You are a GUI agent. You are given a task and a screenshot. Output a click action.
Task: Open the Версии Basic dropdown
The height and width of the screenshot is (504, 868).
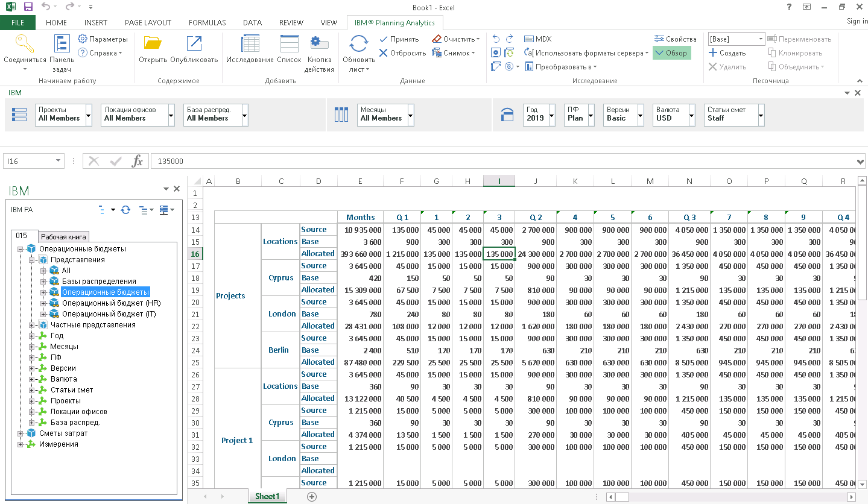[641, 115]
